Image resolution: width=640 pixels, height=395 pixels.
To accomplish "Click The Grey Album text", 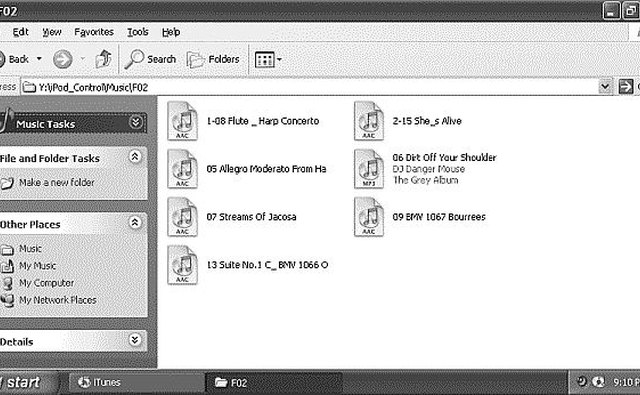I will tap(425, 180).
